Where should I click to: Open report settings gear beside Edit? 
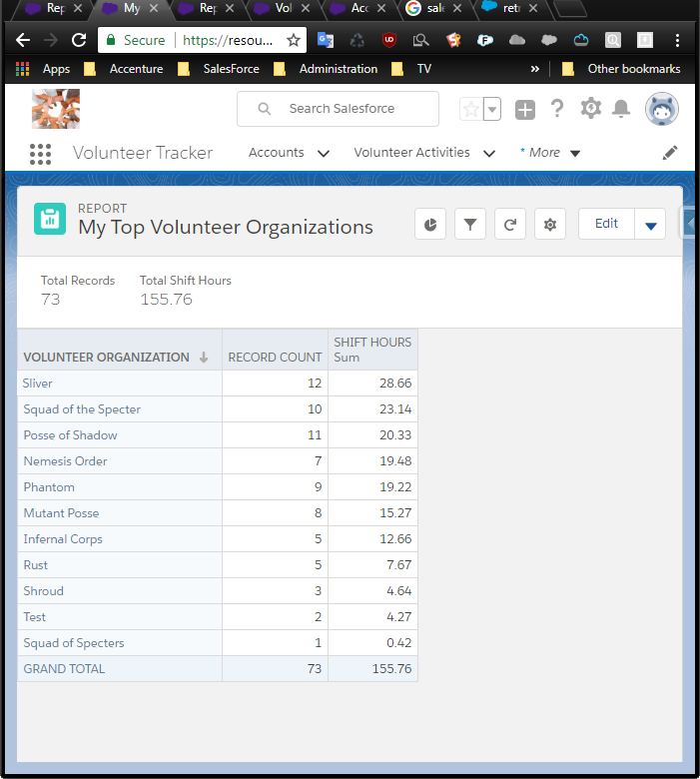(x=550, y=225)
